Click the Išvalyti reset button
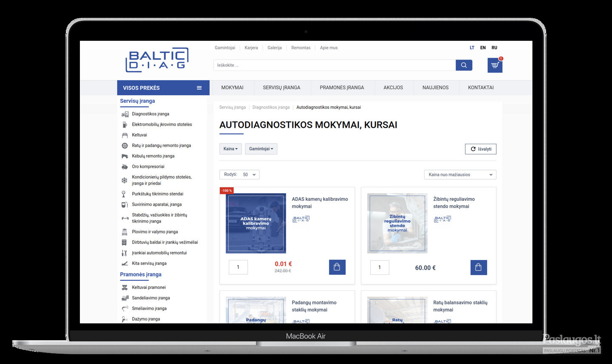 coord(481,149)
